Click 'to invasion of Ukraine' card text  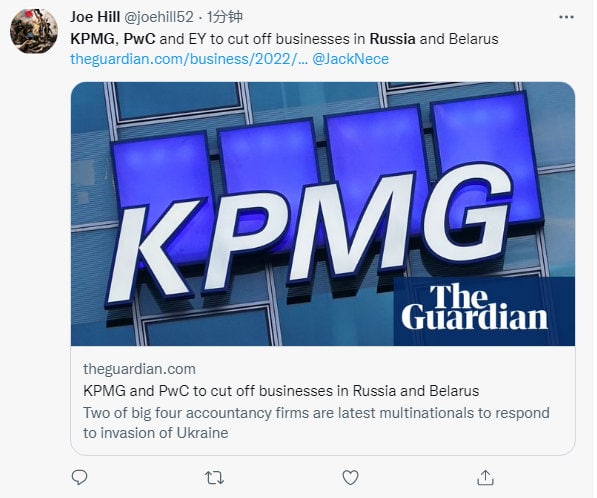pyautogui.click(x=156, y=433)
